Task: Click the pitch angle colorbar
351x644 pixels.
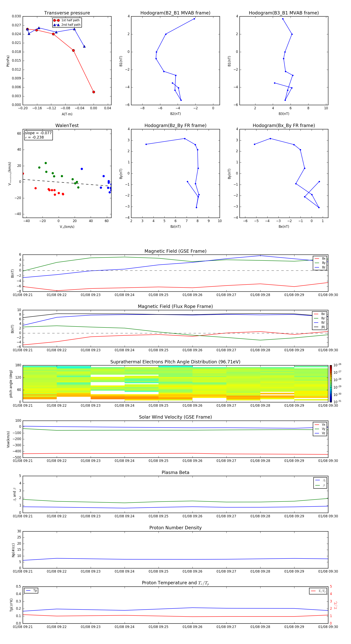Action: click(x=331, y=383)
